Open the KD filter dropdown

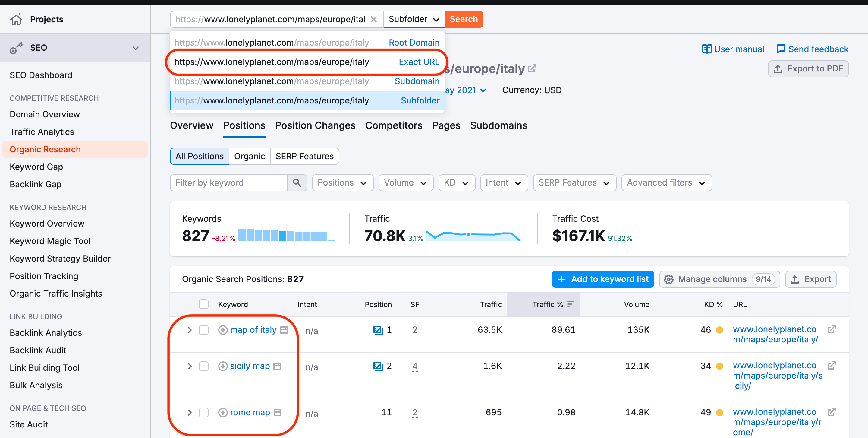[x=457, y=183]
